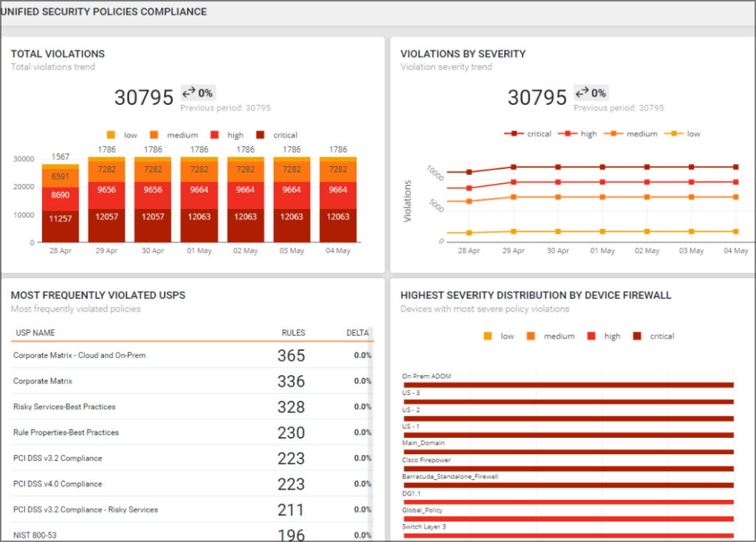Click the US - 3 device bar
756x542 pixels.
click(x=568, y=402)
